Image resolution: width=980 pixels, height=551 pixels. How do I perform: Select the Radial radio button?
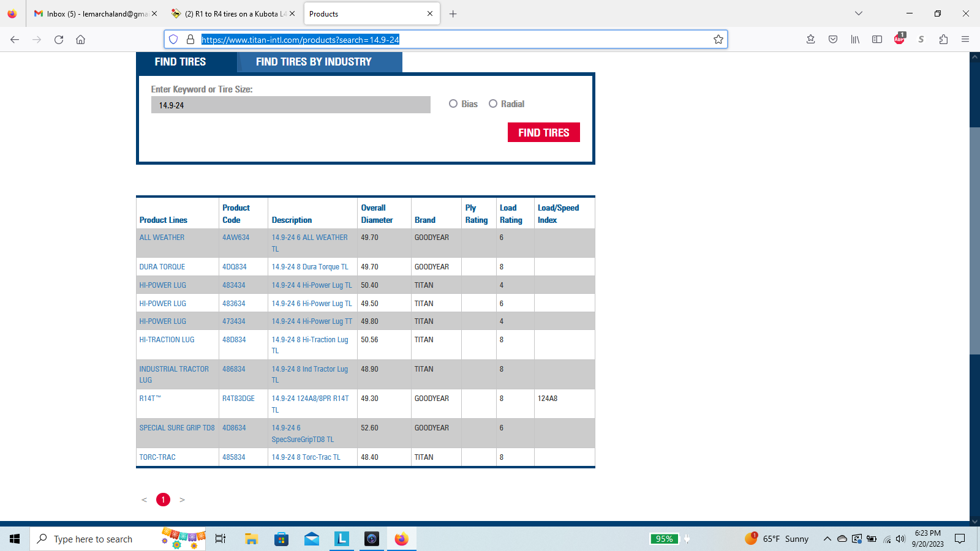[493, 103]
